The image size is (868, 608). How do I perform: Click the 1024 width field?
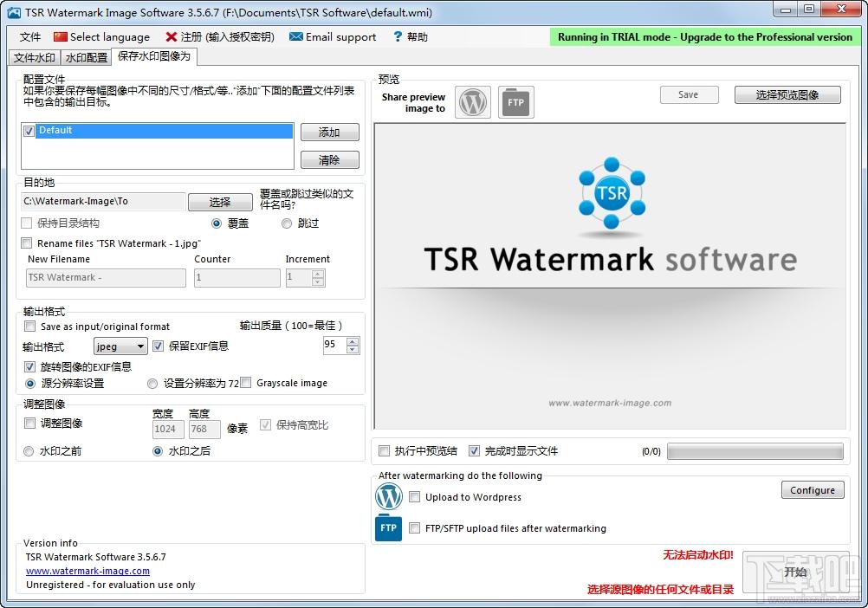click(x=168, y=429)
